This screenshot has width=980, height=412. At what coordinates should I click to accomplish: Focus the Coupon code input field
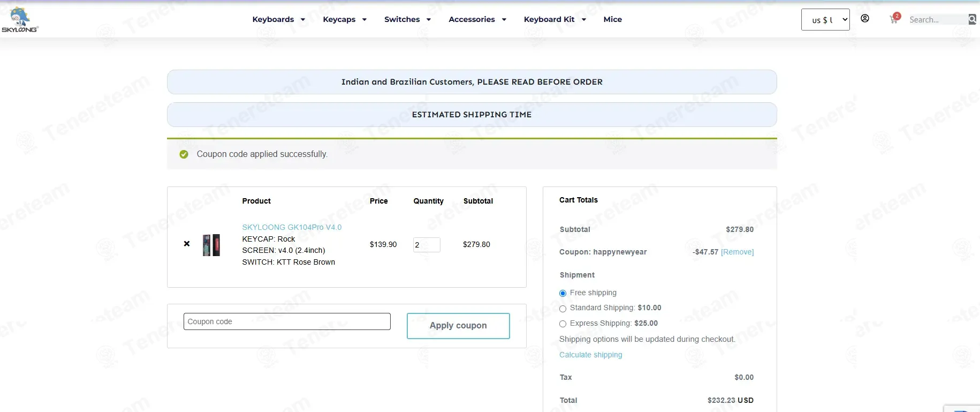click(287, 321)
